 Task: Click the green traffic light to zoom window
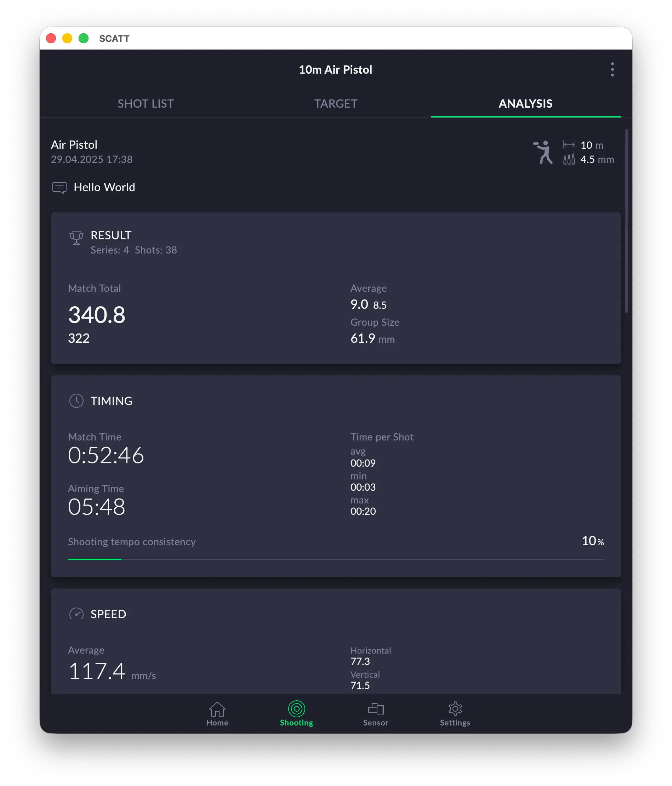tap(83, 38)
